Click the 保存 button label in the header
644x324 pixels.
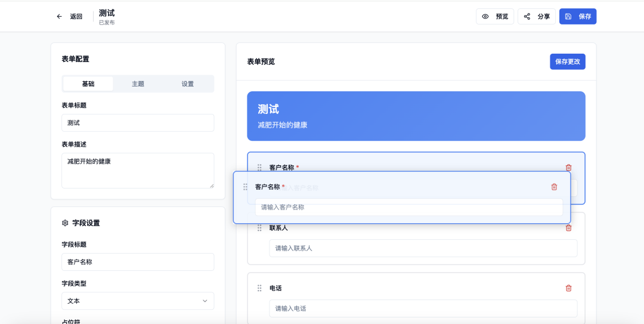tap(585, 17)
